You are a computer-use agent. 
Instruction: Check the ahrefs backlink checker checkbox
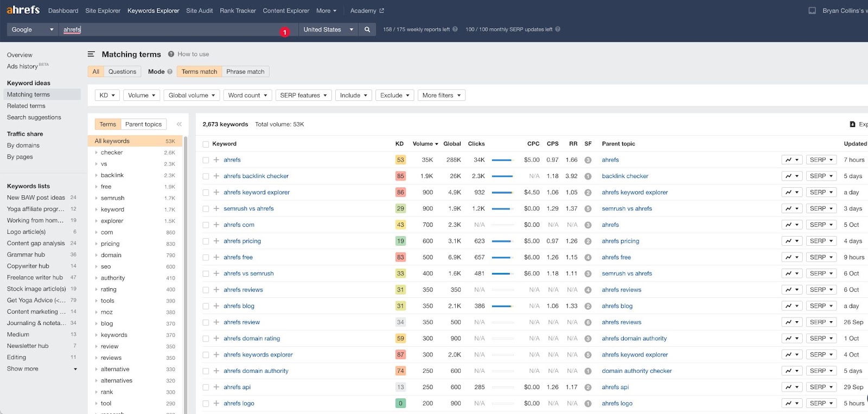tap(206, 176)
